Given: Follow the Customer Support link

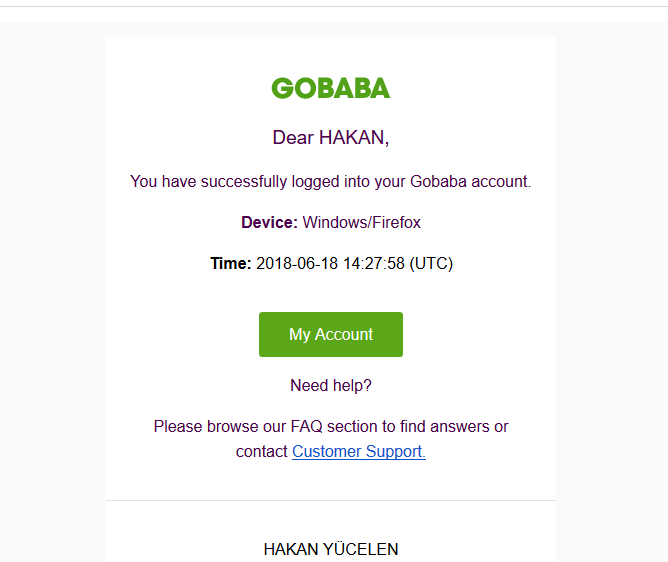Looking at the screenshot, I should click(358, 451).
